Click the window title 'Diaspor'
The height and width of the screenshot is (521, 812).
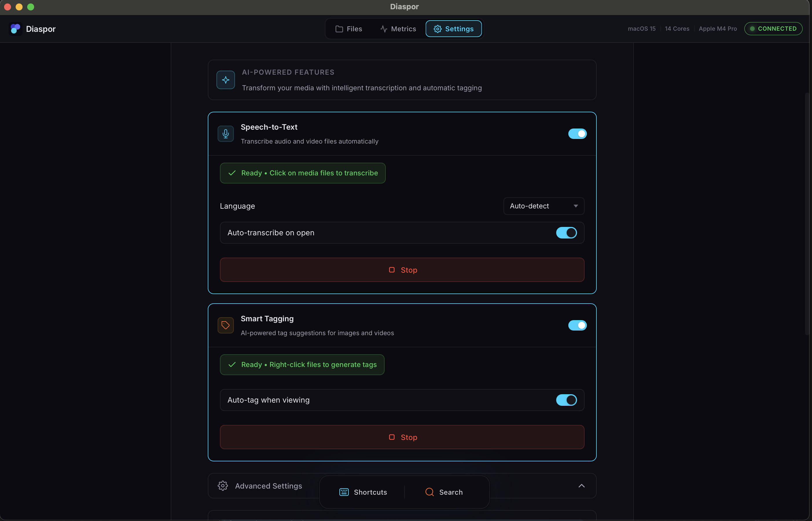(x=405, y=7)
